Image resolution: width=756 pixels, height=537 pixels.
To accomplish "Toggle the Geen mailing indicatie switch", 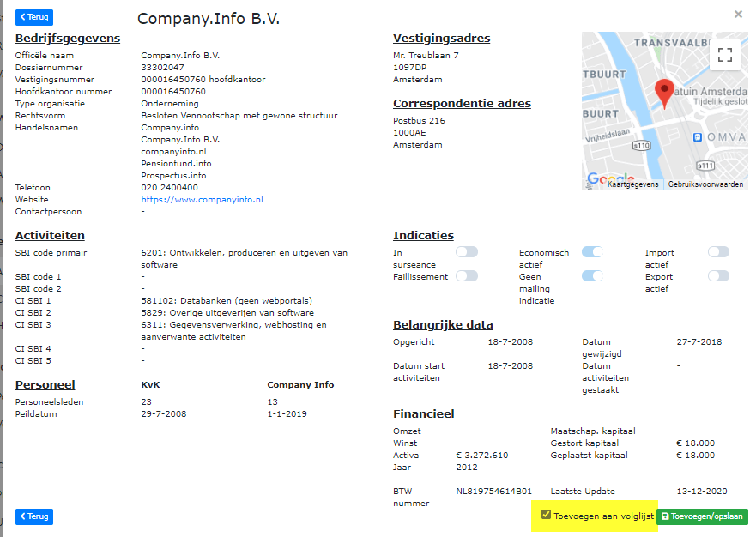I will (593, 276).
